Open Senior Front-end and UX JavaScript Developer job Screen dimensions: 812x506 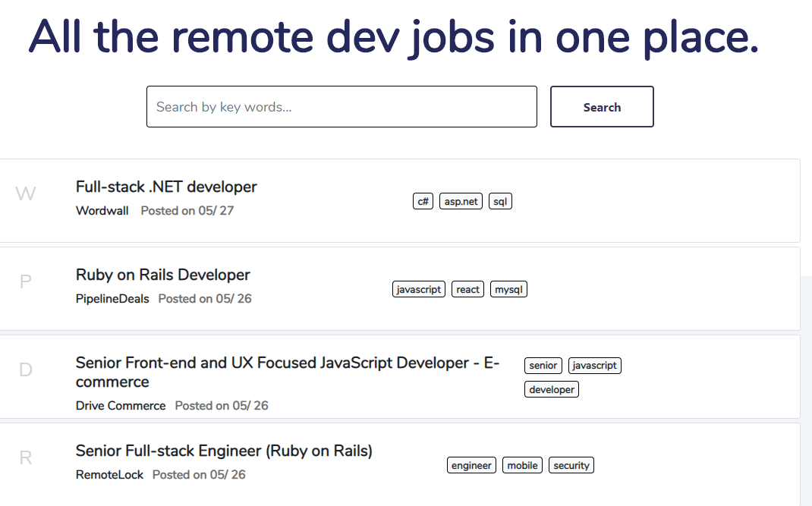(288, 372)
